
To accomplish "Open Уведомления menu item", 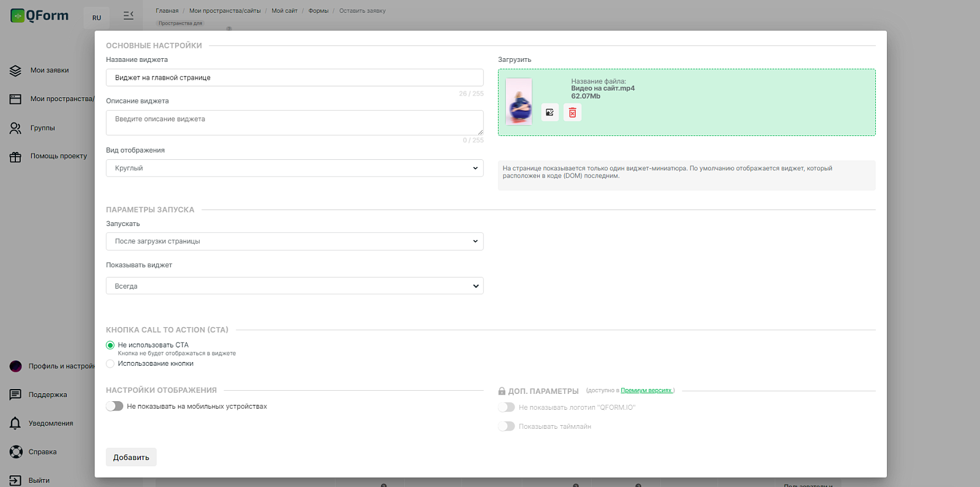I will (x=51, y=423).
